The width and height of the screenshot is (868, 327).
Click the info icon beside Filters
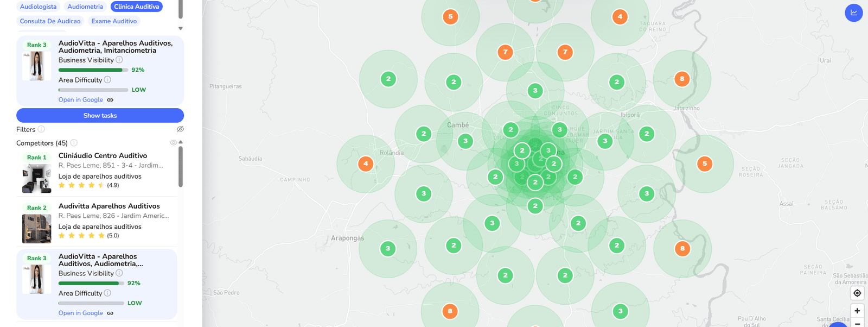(x=41, y=129)
